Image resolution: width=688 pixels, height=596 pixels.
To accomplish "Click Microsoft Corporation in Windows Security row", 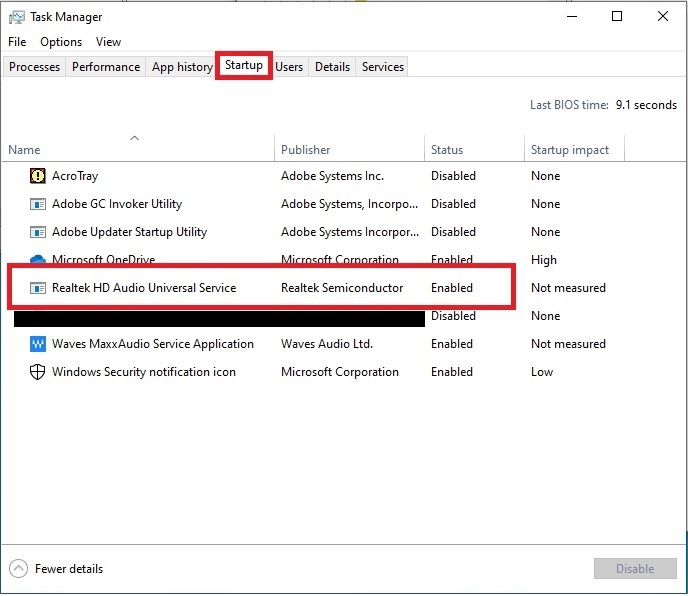I will tap(340, 372).
